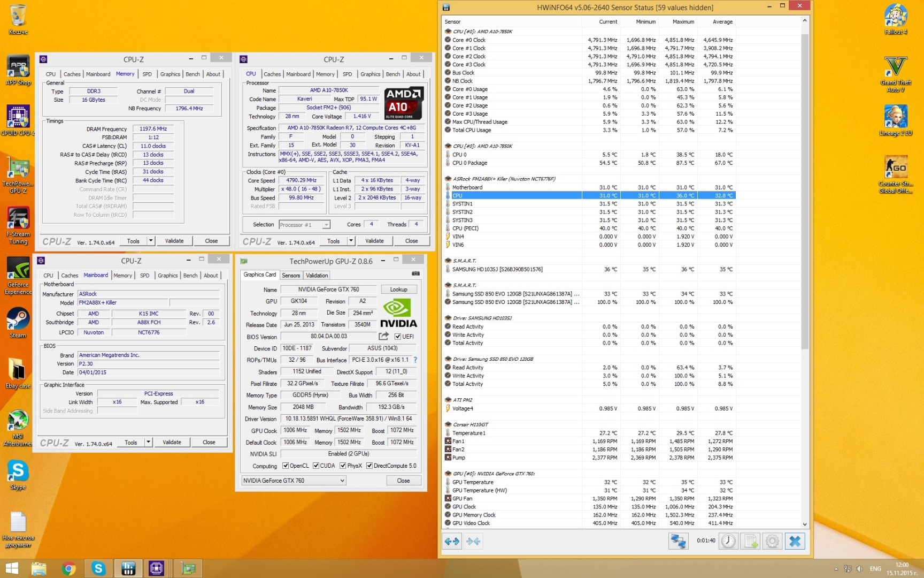The height and width of the screenshot is (578, 924).
Task: Click the ENG language indicator in tray
Action: pyautogui.click(x=875, y=568)
